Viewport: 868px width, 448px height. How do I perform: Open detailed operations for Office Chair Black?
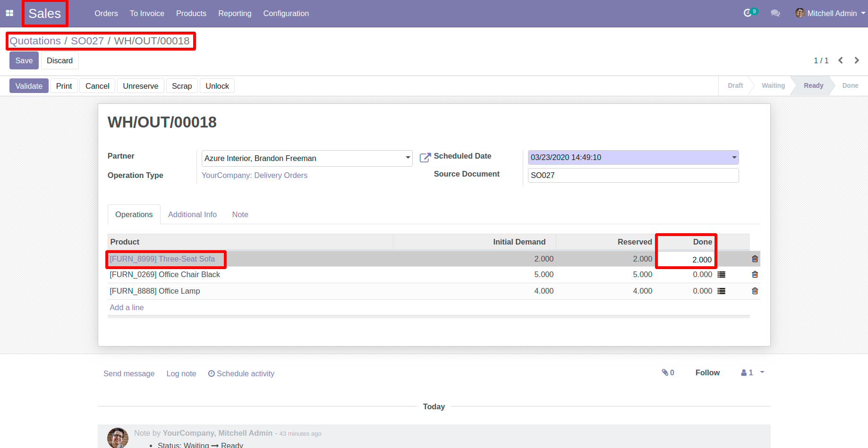click(x=721, y=274)
